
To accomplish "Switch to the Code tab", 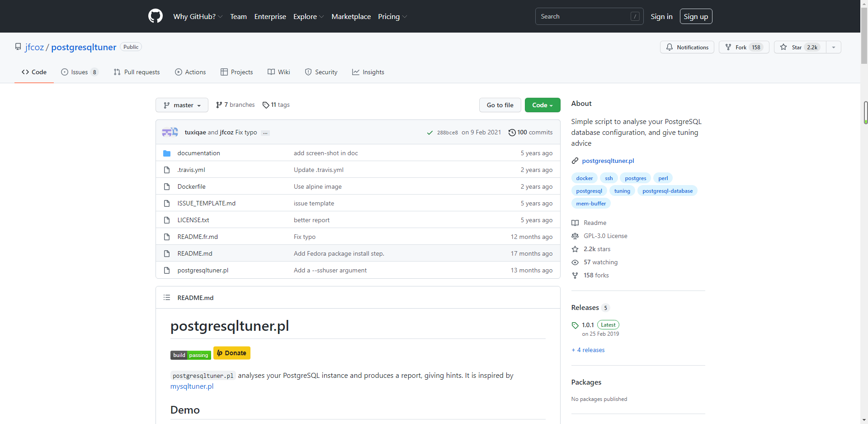I will click(x=34, y=72).
